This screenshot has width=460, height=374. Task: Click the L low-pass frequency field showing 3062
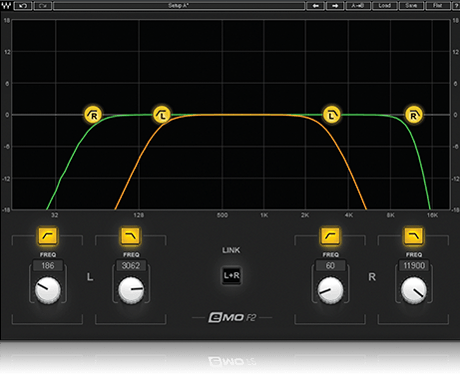(x=131, y=266)
